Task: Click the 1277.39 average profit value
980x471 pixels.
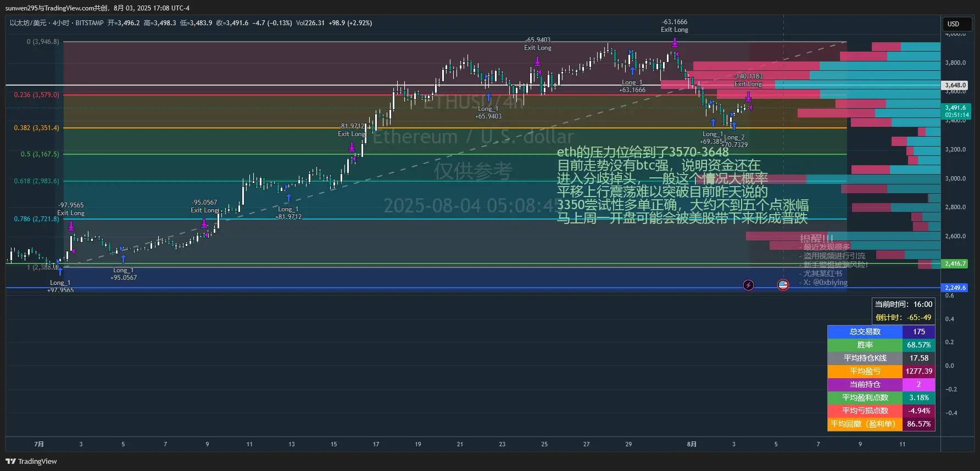Action: click(x=918, y=371)
